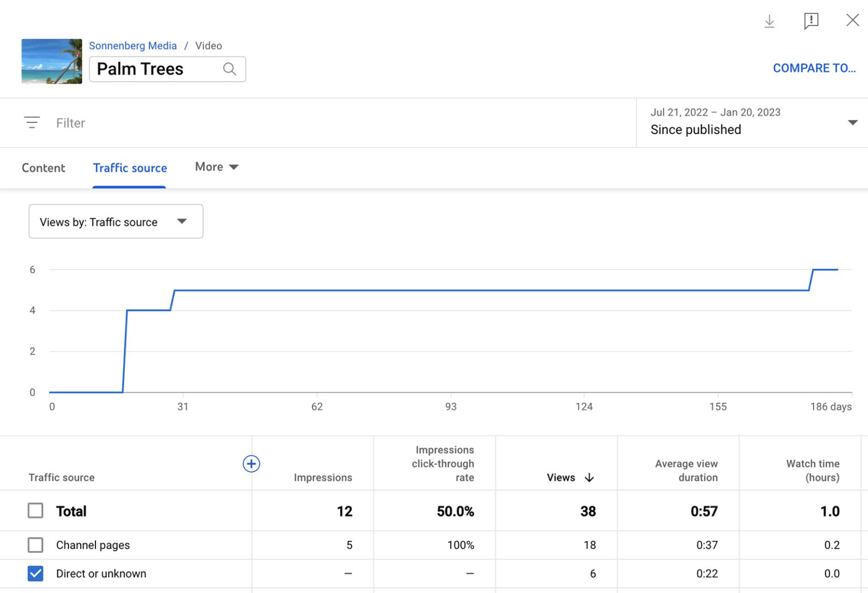
Task: Select the Traffic source tab
Action: [x=129, y=168]
